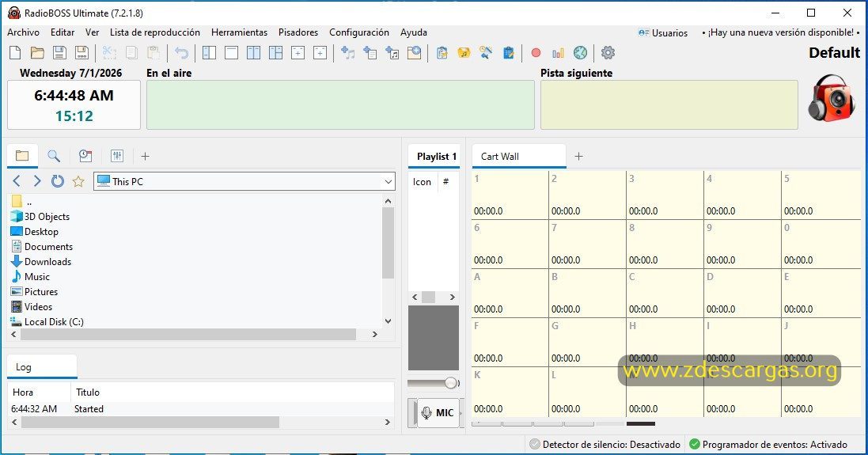The width and height of the screenshot is (868, 455).
Task: Click the new version available notice
Action: point(780,32)
